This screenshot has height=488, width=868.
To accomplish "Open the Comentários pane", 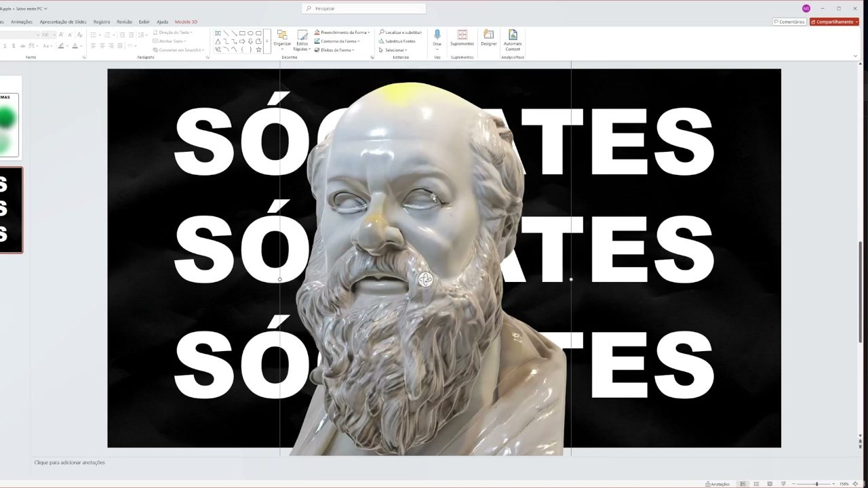I will 789,22.
